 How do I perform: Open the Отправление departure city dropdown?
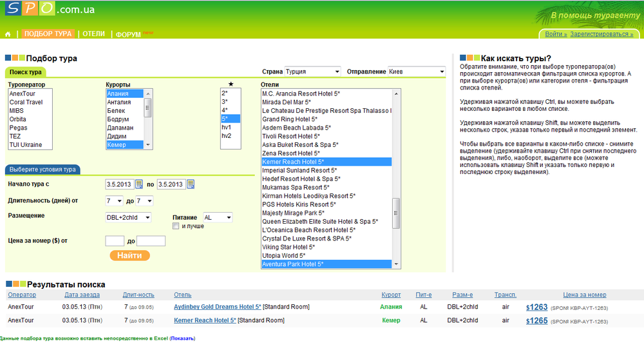pyautogui.click(x=416, y=72)
